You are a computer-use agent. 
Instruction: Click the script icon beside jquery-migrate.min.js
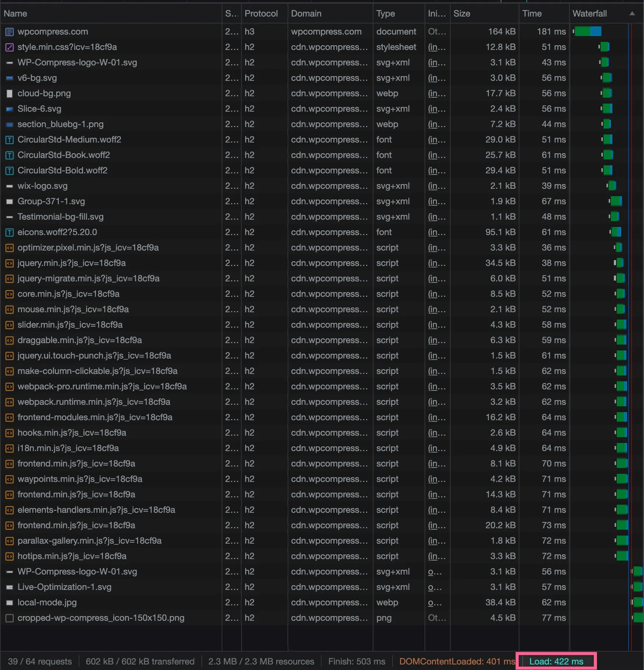tap(10, 279)
